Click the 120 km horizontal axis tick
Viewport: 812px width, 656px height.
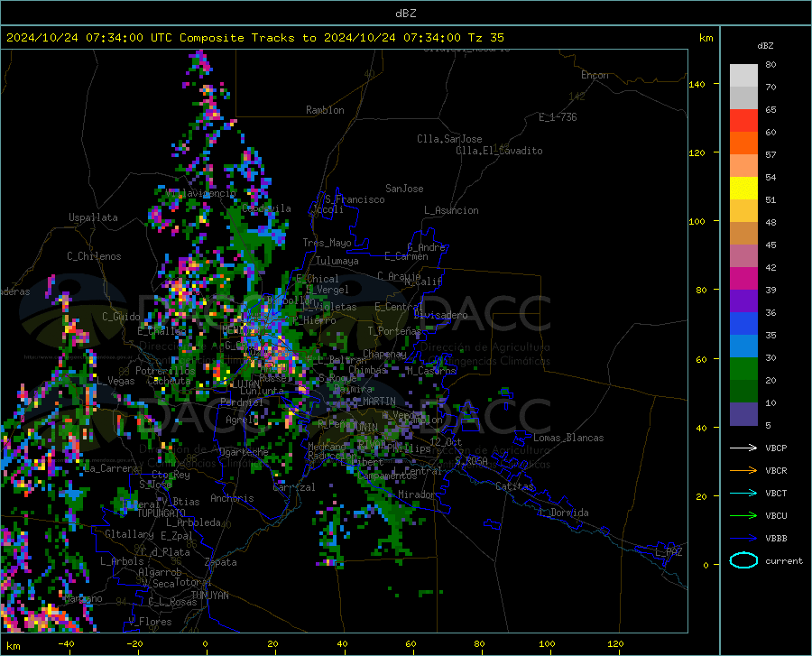tap(615, 643)
